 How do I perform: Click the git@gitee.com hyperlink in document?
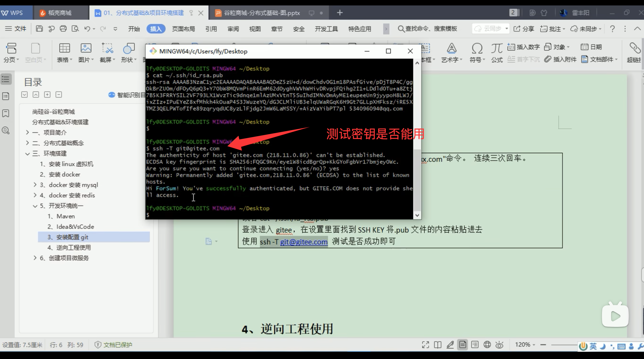point(303,242)
